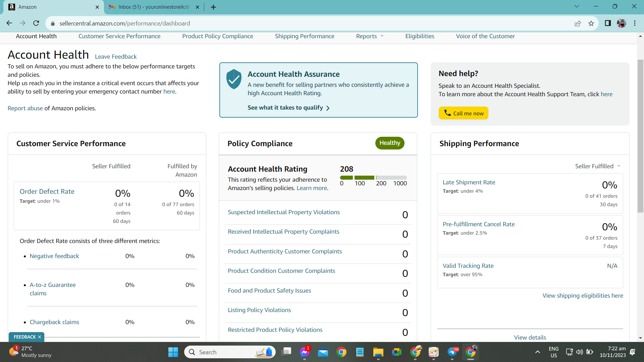View site security lock information
644x362 pixels.
point(53,23)
